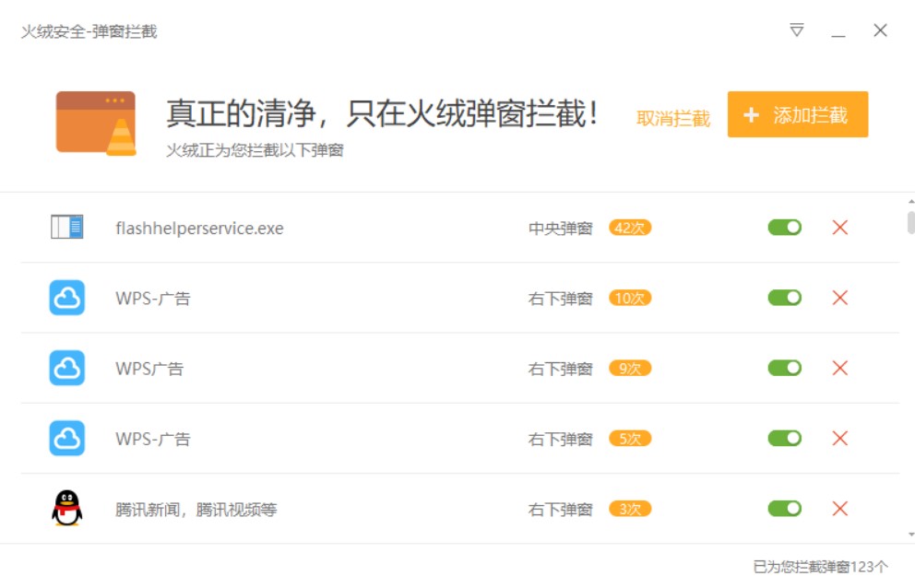The image size is (915, 588).
Task: Click the QQ penguin icon
Action: [x=67, y=508]
